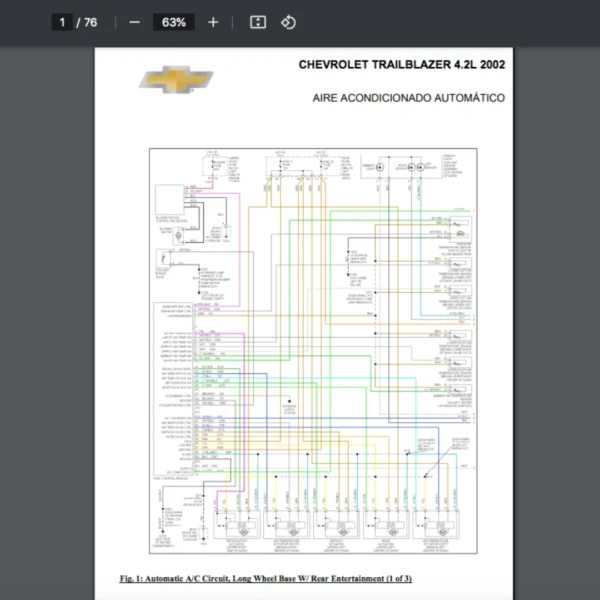Click the AIRE ACONDICIONADO AUTOMÁTICO subtitle
This screenshot has width=600, height=600.
pyautogui.click(x=408, y=98)
